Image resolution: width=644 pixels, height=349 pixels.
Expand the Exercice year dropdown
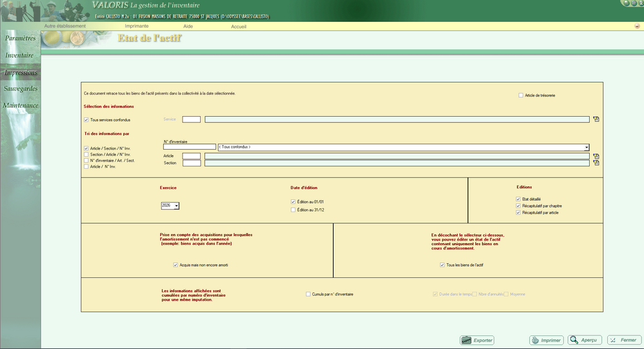[x=176, y=206]
